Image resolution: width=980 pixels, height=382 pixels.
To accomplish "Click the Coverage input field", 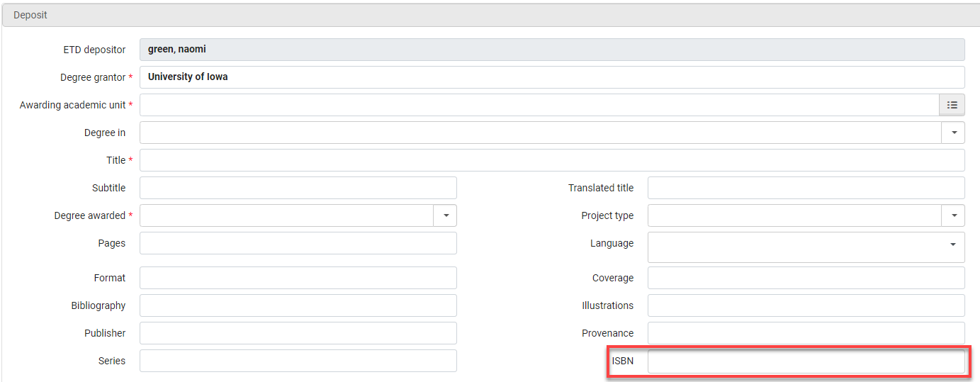I will tap(805, 278).
